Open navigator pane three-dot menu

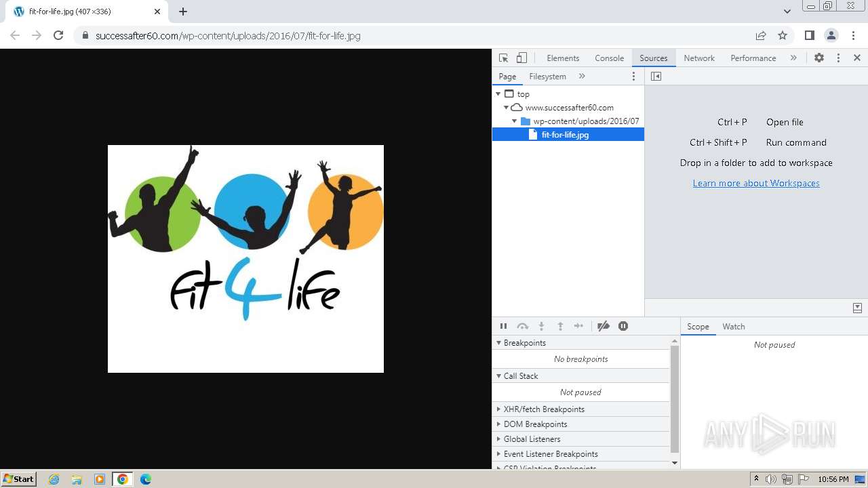tap(634, 77)
